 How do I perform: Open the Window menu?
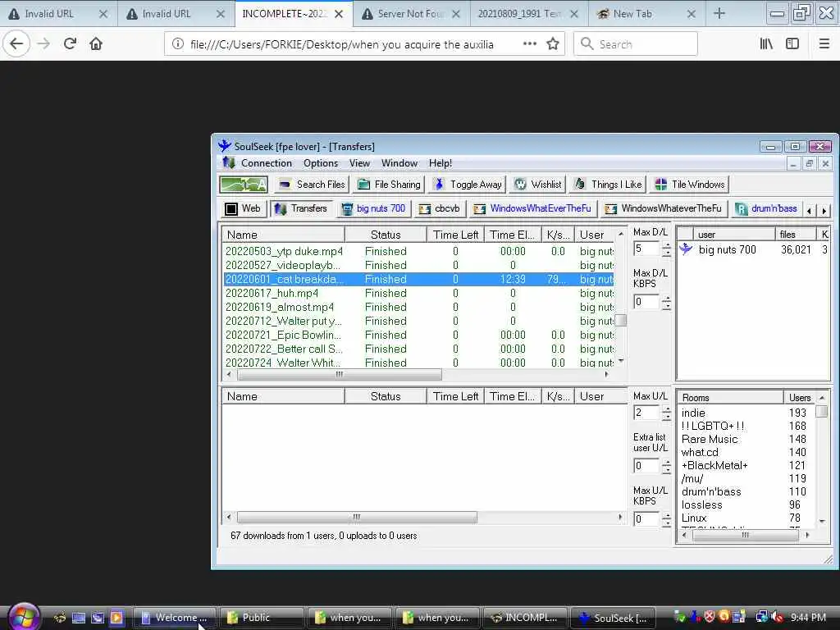coord(399,163)
